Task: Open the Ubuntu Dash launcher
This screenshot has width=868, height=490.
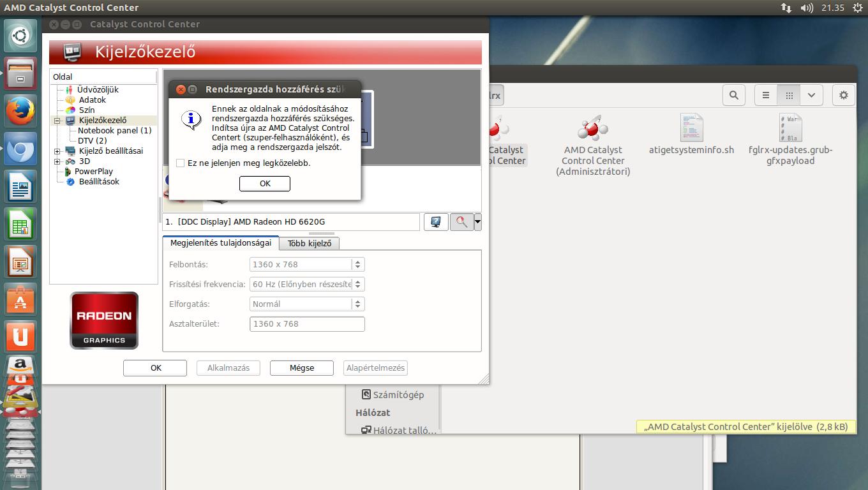Action: pos(20,36)
